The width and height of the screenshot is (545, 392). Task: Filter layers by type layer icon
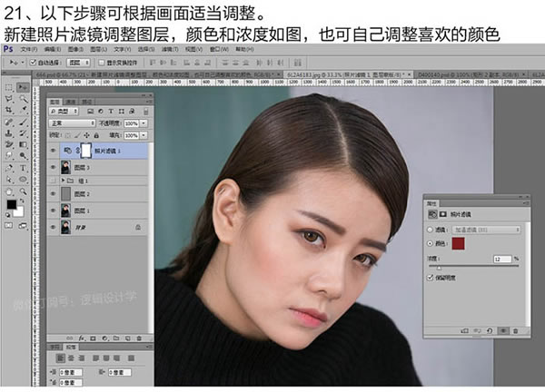click(111, 112)
